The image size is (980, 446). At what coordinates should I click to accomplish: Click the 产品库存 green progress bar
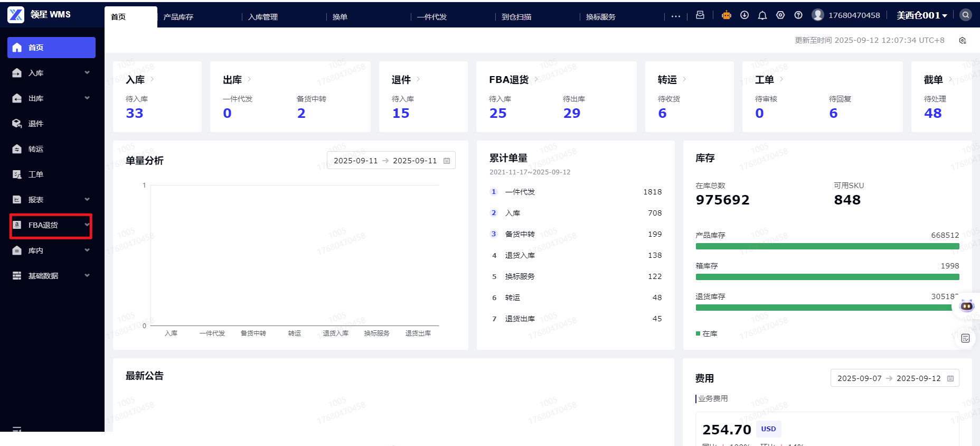tap(827, 246)
